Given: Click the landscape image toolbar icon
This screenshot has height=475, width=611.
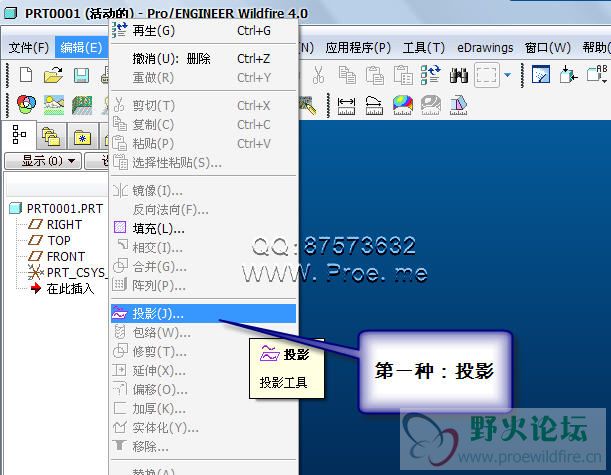Looking at the screenshot, I should (x=54, y=105).
